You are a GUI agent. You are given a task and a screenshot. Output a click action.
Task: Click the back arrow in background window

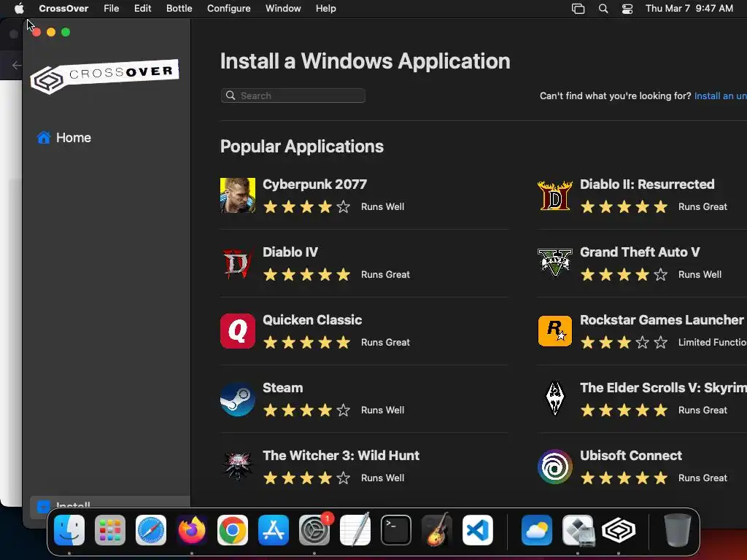17,65
